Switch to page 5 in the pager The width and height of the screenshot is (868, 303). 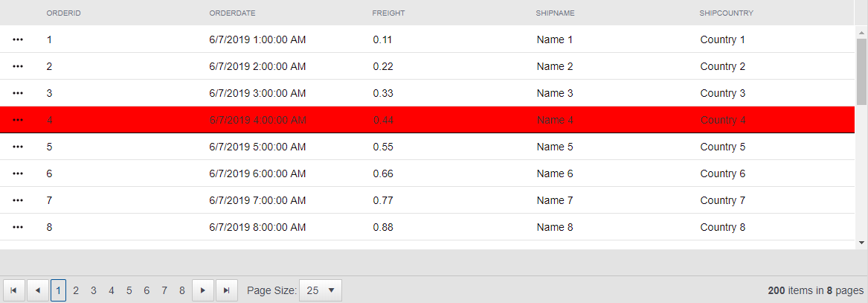pos(129,290)
